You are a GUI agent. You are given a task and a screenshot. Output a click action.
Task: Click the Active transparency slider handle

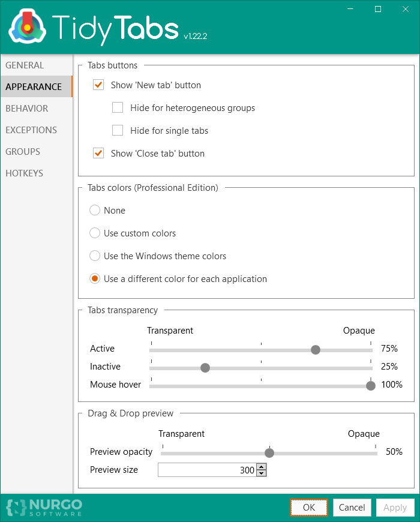coord(316,350)
